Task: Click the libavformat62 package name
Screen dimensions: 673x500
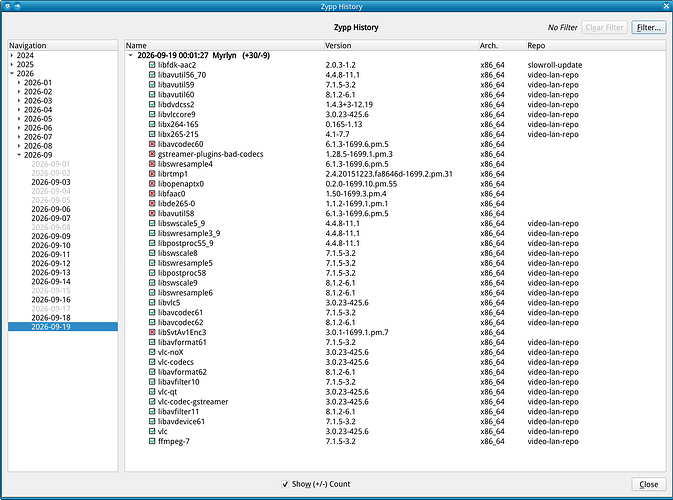Action: pyautogui.click(x=182, y=372)
